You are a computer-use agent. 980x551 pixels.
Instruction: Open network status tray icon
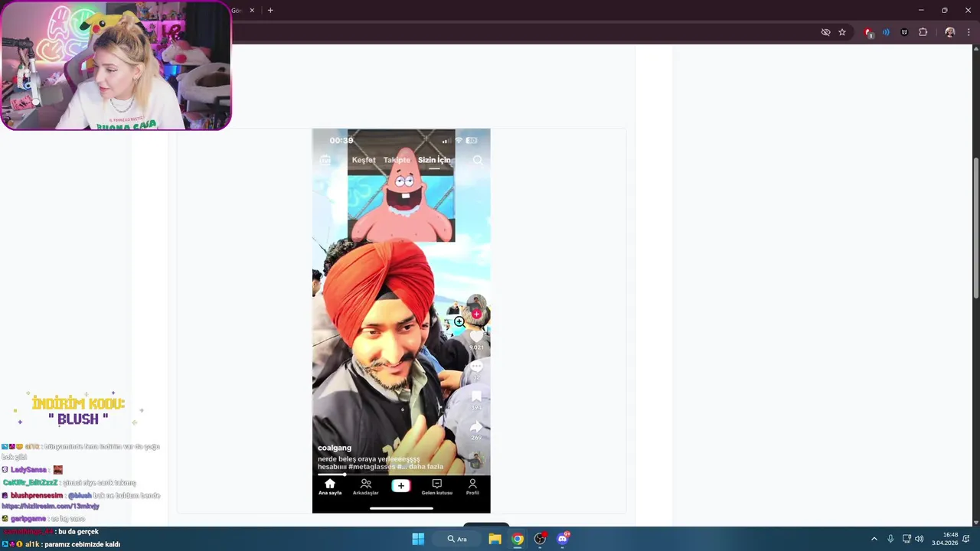coord(906,539)
